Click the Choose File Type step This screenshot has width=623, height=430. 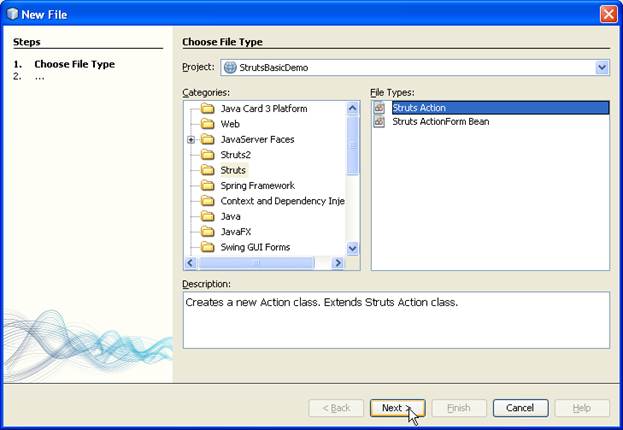(x=74, y=64)
